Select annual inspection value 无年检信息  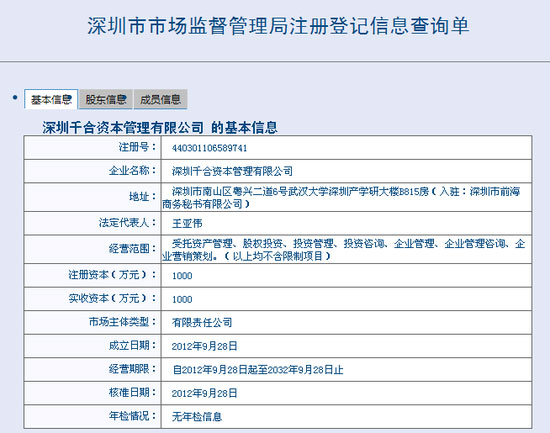[x=197, y=417]
